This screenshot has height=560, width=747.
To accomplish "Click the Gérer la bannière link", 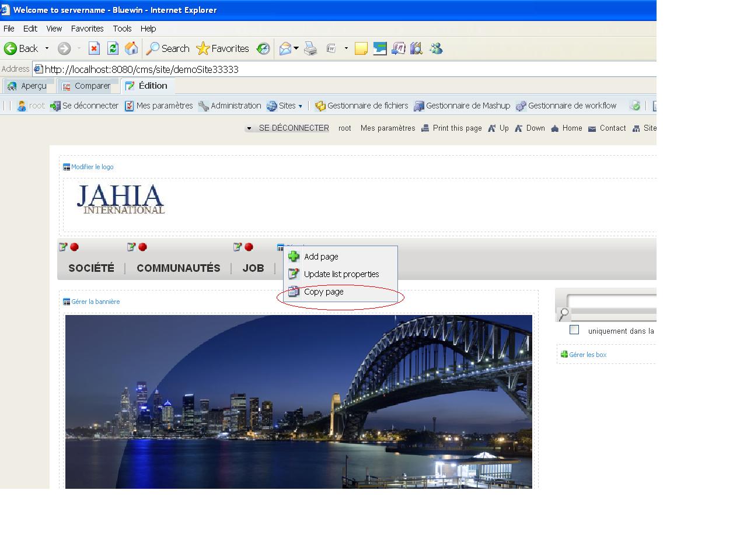I will (x=96, y=302).
